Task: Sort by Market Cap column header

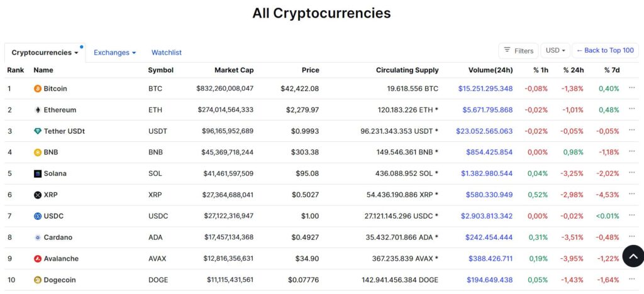Action: (234, 70)
